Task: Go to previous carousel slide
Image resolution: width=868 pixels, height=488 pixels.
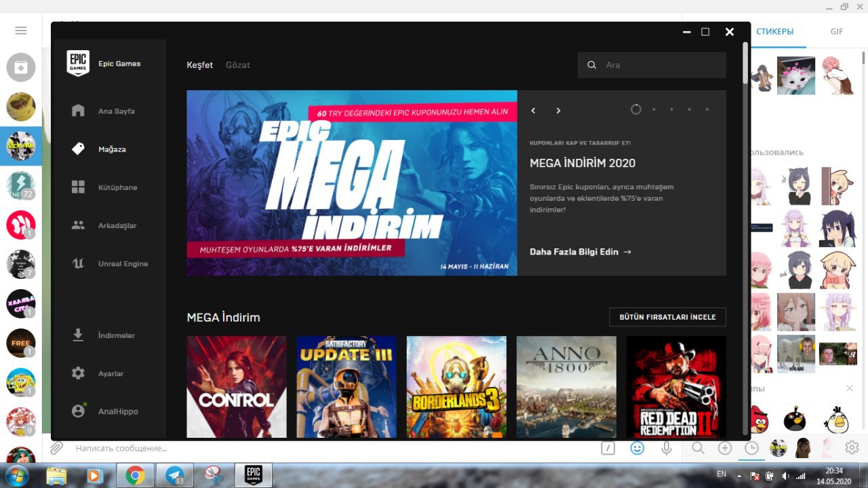Action: point(533,111)
